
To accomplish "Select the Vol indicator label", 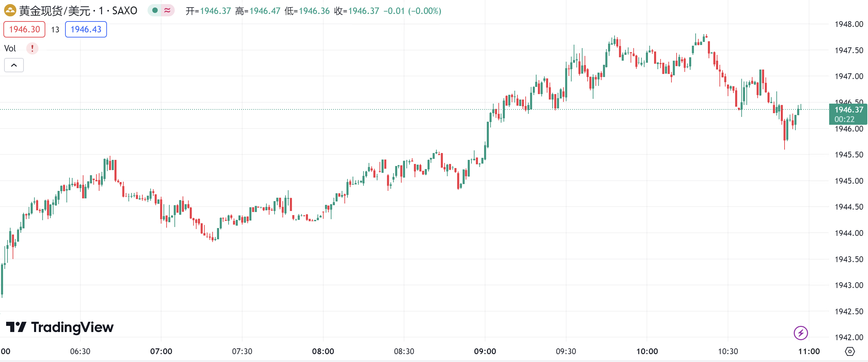I will coord(10,48).
